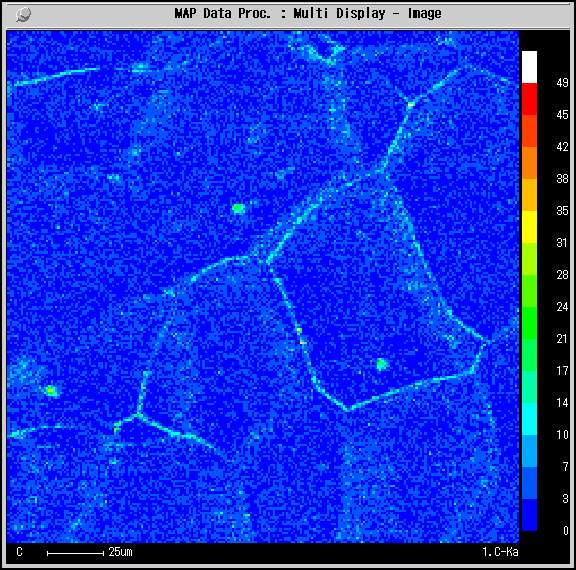Click the dark blue band near 0
The height and width of the screenshot is (570, 576).
point(529,515)
